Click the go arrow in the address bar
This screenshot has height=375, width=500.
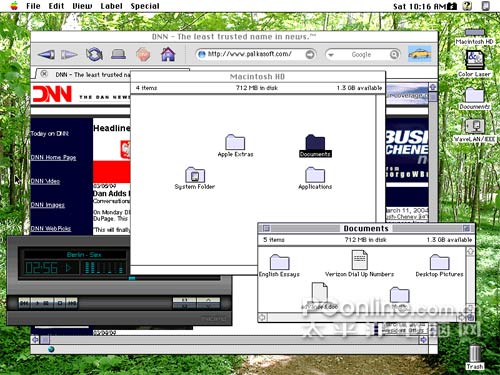(x=310, y=54)
